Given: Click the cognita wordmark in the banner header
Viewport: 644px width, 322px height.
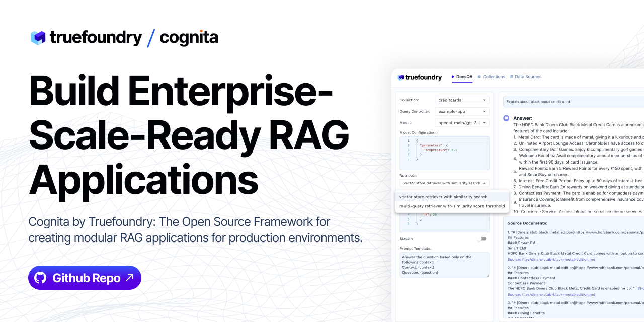Looking at the screenshot, I should (189, 37).
